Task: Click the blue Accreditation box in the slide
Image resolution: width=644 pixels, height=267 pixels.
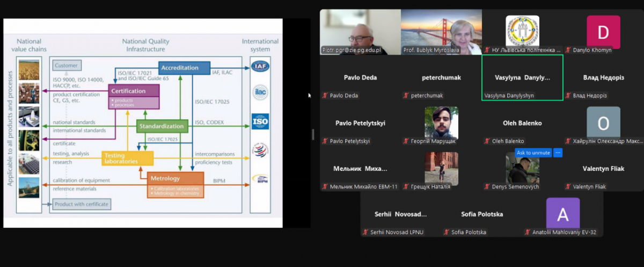Action: [x=179, y=68]
